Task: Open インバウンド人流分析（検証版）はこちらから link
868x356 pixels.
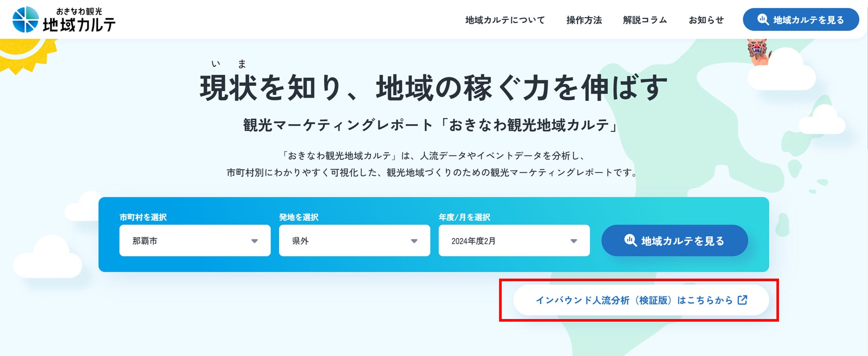Action: tap(641, 300)
